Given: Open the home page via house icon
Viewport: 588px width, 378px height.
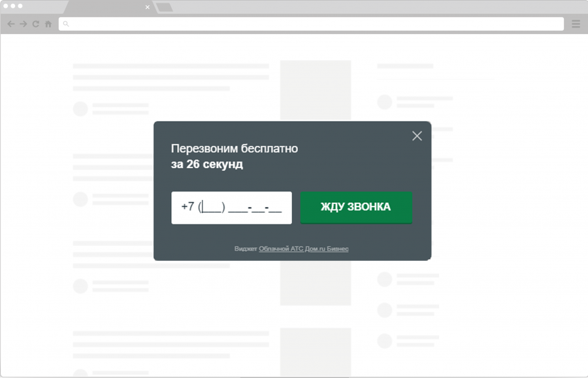Looking at the screenshot, I should tap(48, 24).
